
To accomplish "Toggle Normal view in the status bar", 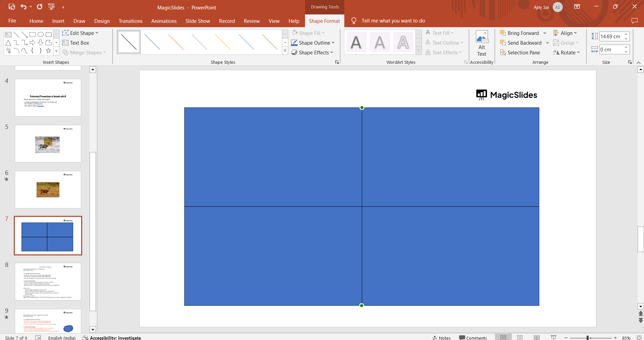I will pyautogui.click(x=503, y=337).
